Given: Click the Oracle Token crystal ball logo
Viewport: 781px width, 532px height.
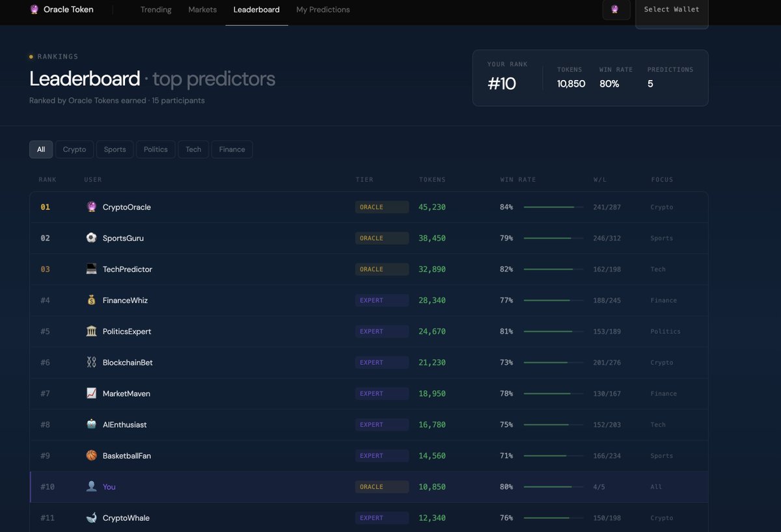Looking at the screenshot, I should coord(34,10).
